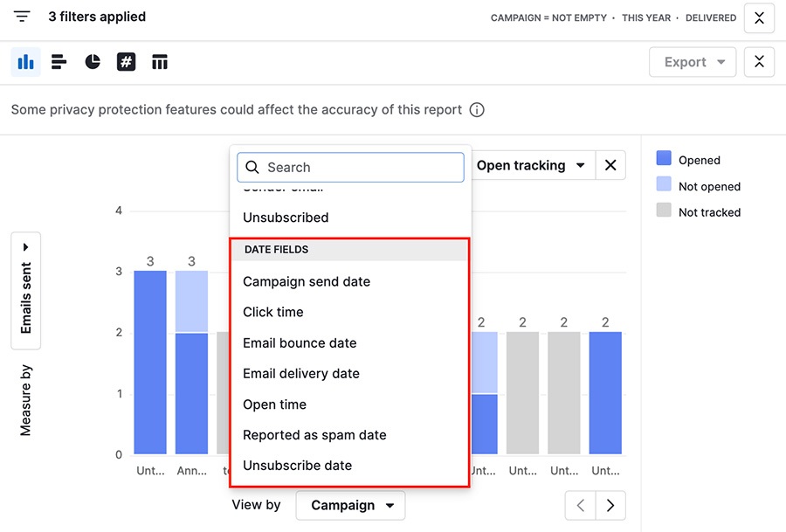Click the Ann... campaign bar

(191, 363)
